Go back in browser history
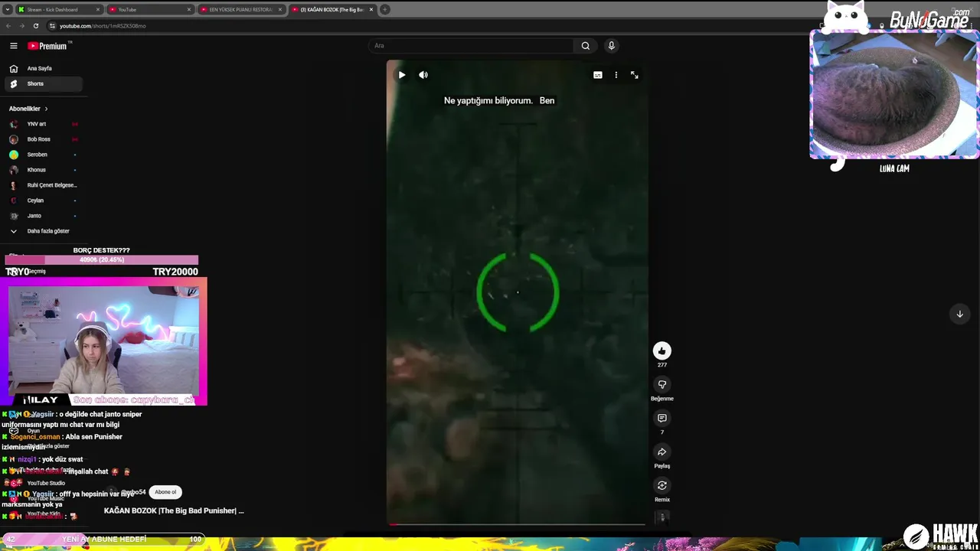This screenshot has width=980, height=551. (8, 26)
